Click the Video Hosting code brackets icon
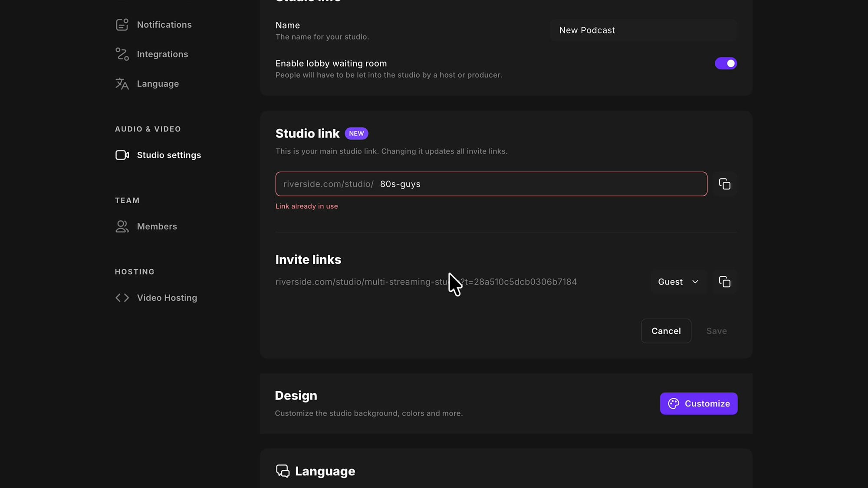868x488 pixels. point(122,298)
